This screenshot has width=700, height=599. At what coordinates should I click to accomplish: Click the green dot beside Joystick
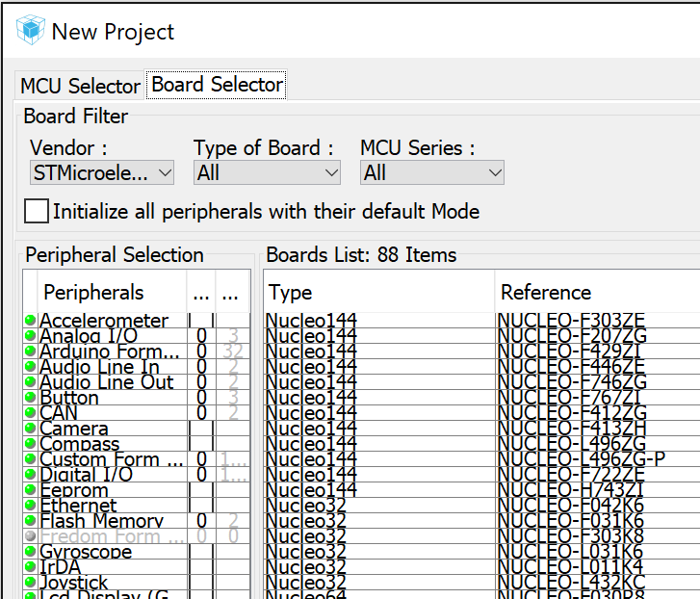click(31, 583)
